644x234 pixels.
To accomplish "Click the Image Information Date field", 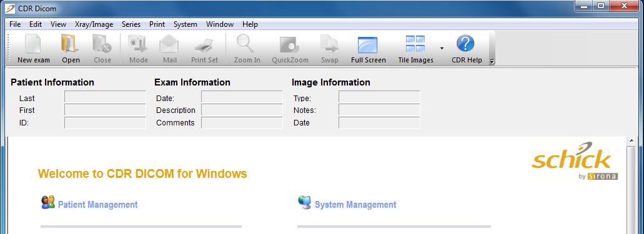I will (379, 123).
